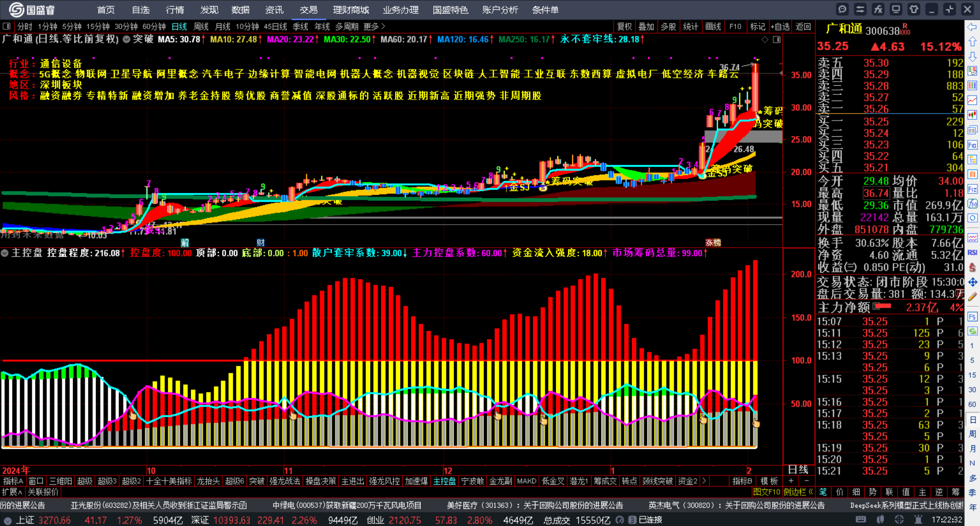Click the F5 sidebar icon
Screen dimensions: 980x526
click(972, 317)
